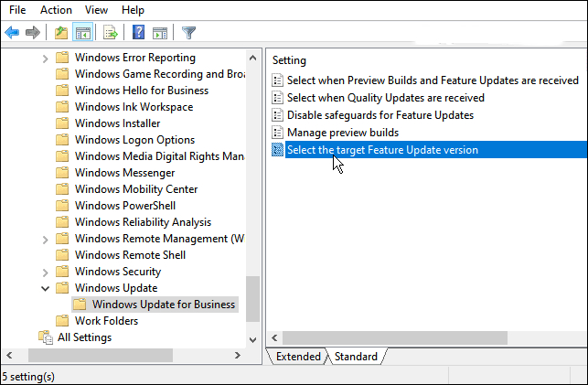Viewport: 588px width, 385px height.
Task: Click the Forward arrow toolbar icon
Action: tap(33, 33)
